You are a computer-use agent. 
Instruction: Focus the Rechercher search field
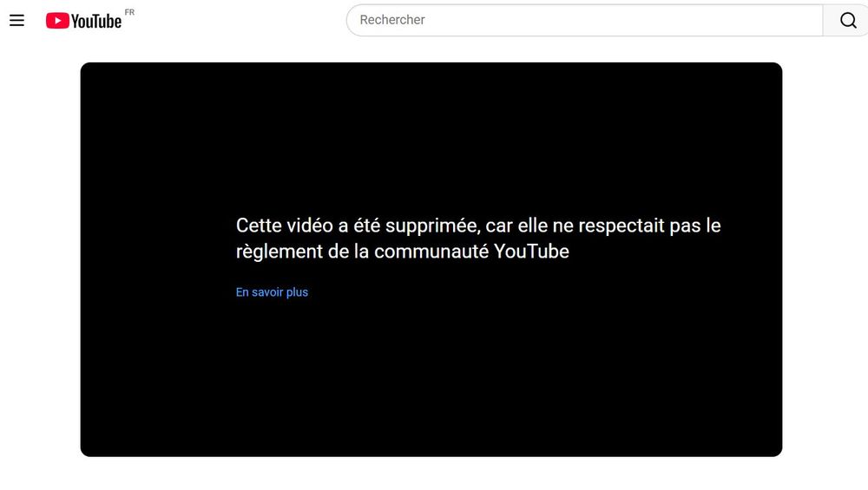(x=584, y=20)
